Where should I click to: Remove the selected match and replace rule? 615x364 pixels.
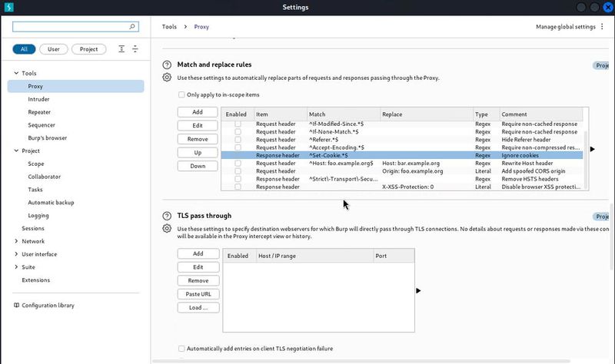click(198, 139)
